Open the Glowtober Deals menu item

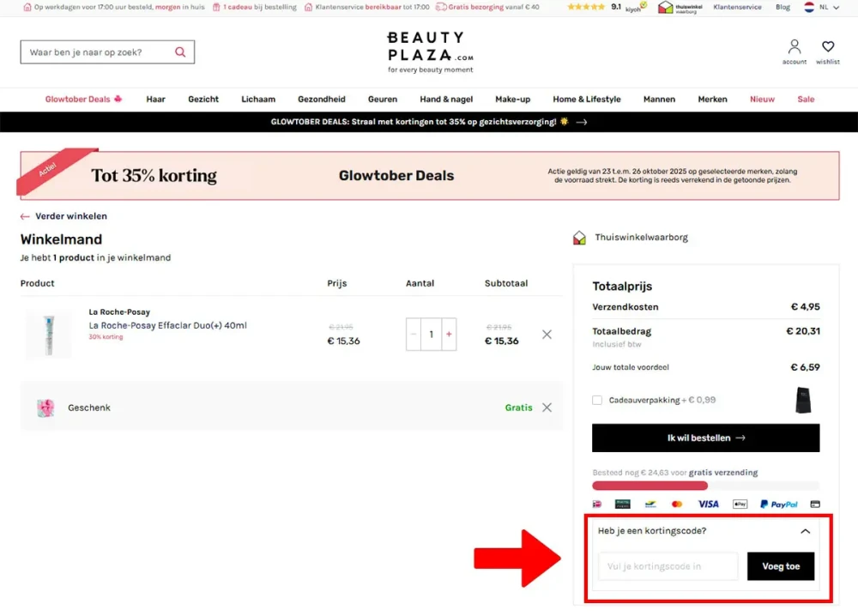click(x=83, y=100)
